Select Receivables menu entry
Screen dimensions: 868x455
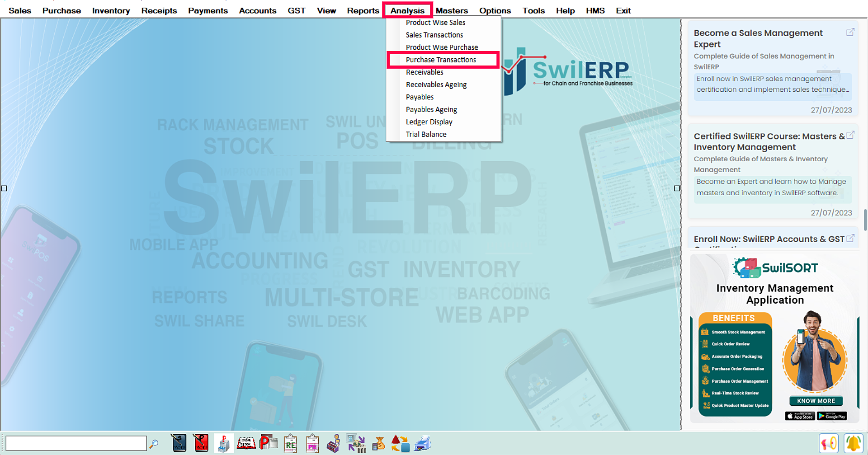(443, 72)
